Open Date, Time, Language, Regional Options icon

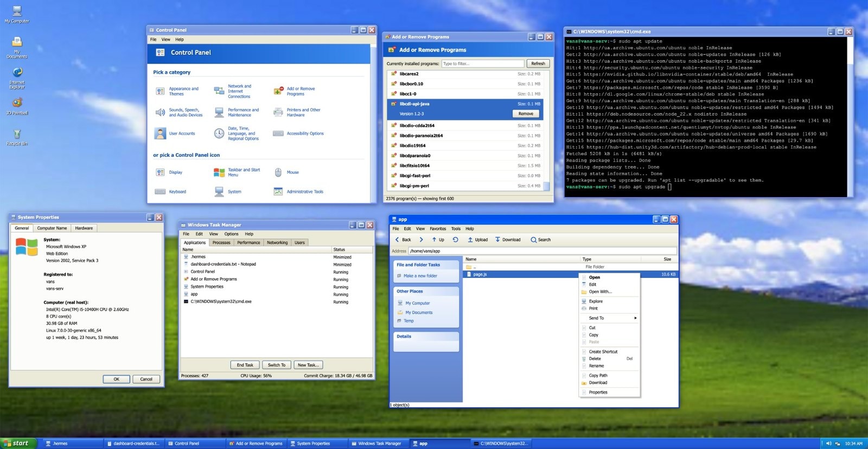point(219,134)
